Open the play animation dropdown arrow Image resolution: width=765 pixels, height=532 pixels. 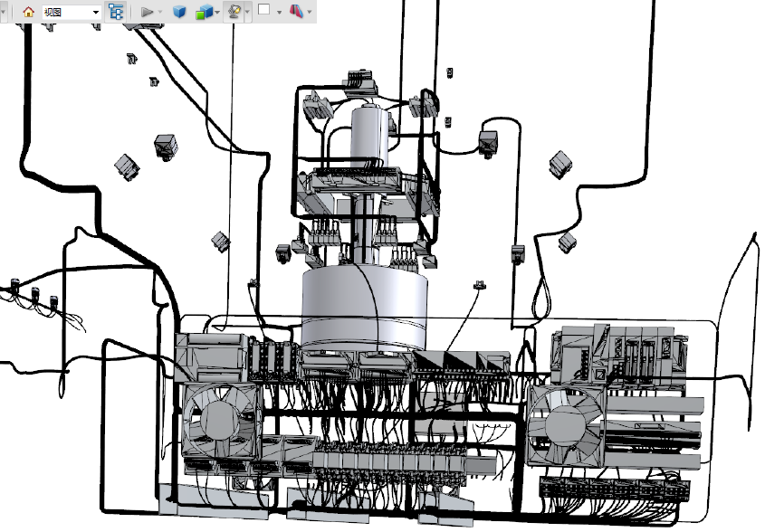tap(160, 12)
